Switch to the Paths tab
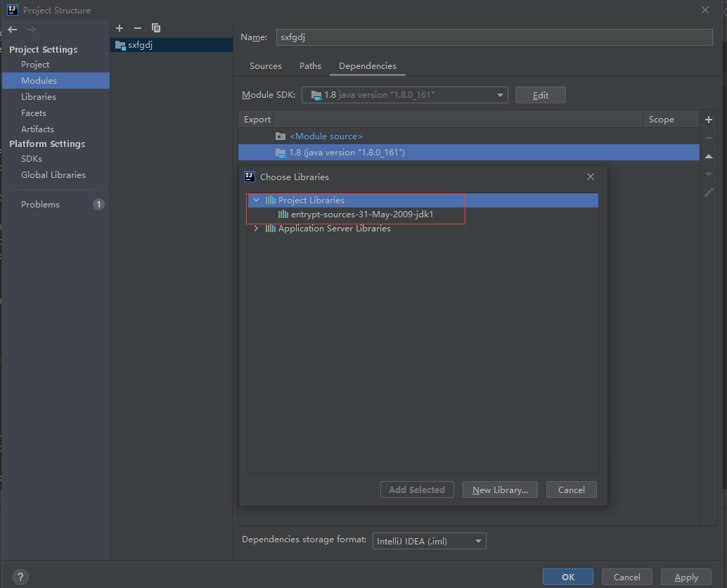Image resolution: width=727 pixels, height=588 pixels. click(x=310, y=66)
